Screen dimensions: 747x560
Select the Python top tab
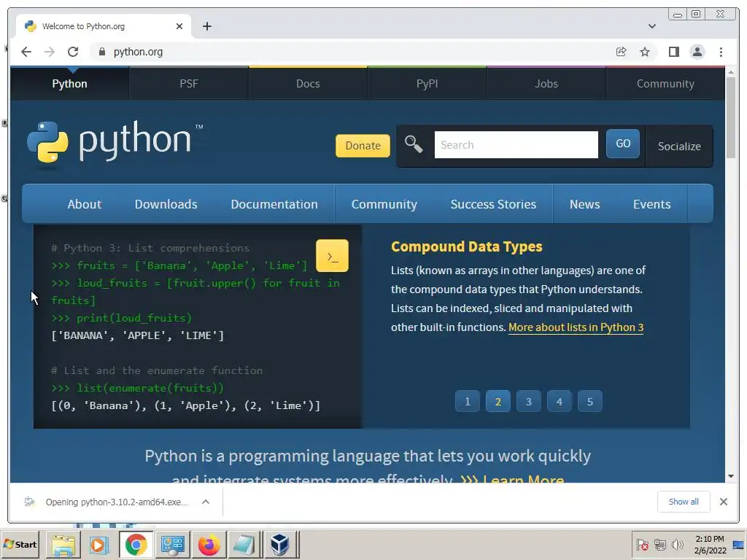pyautogui.click(x=69, y=84)
